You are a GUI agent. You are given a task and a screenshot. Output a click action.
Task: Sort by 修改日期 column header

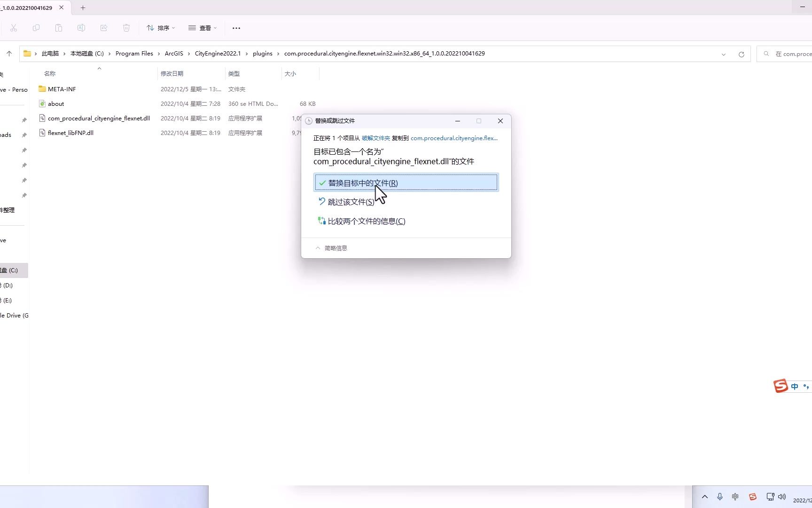pos(172,74)
